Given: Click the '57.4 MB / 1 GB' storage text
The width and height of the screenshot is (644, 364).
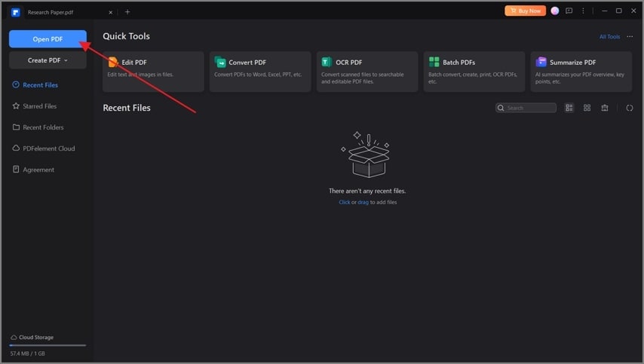Looking at the screenshot, I should [27, 353].
